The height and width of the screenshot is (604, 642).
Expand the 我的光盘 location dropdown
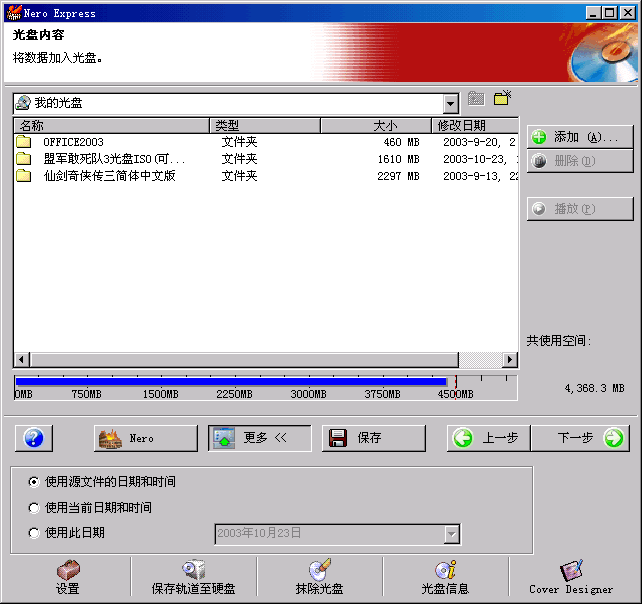coord(450,103)
